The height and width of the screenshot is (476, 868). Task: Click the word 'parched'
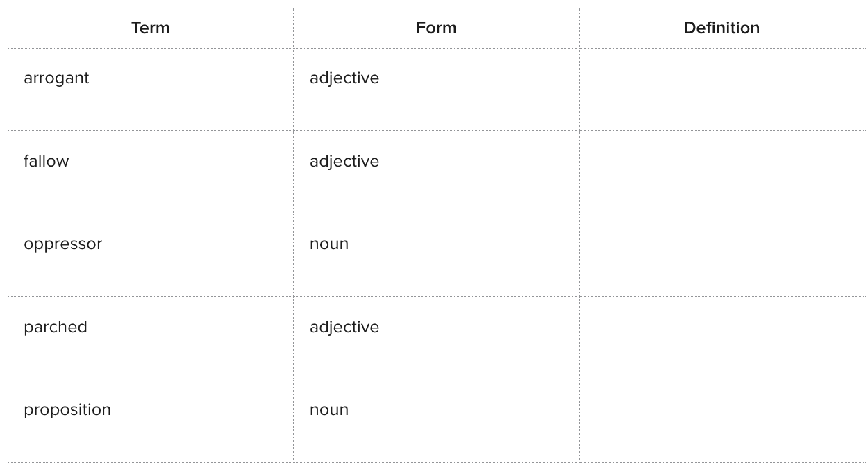click(56, 327)
